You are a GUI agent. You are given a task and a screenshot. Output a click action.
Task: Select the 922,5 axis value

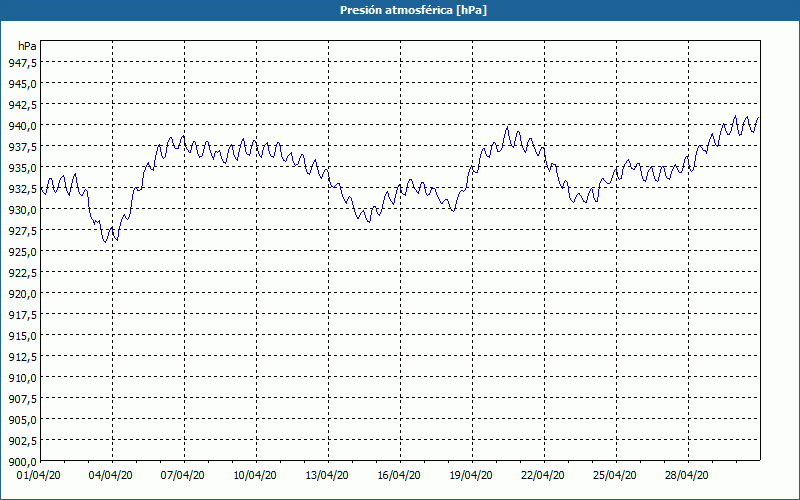click(x=22, y=273)
